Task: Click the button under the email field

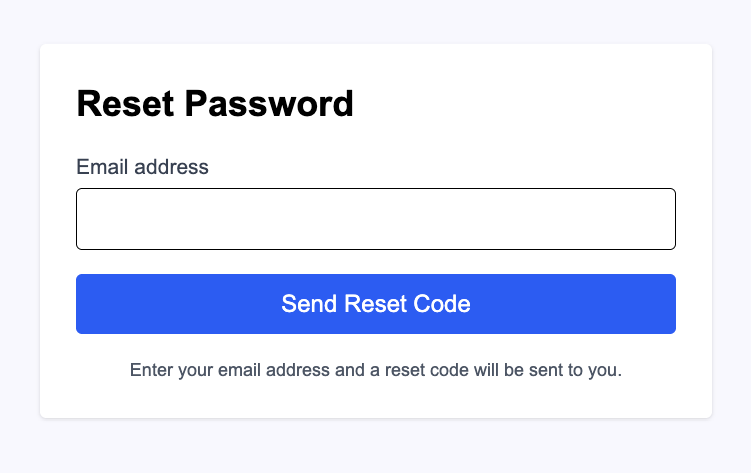Action: click(375, 304)
